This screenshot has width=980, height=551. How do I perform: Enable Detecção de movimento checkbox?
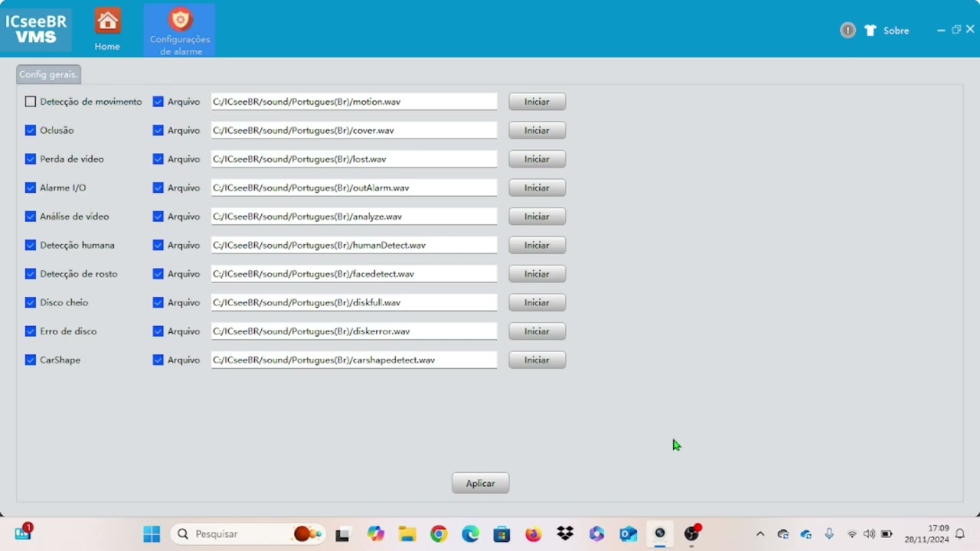coord(31,102)
